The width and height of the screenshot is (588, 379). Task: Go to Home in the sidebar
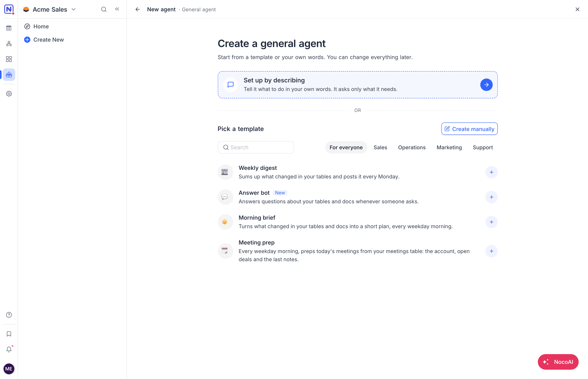pyautogui.click(x=41, y=26)
